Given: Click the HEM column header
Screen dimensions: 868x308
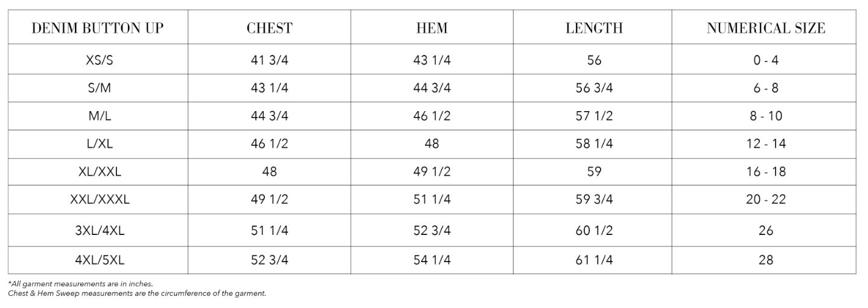Looking at the screenshot, I should [432, 28].
